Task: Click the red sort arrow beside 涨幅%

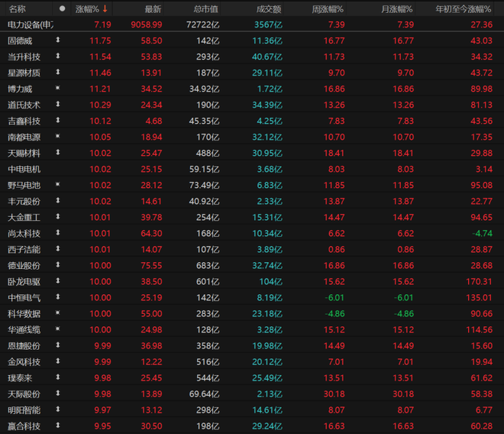Action: click(x=105, y=8)
